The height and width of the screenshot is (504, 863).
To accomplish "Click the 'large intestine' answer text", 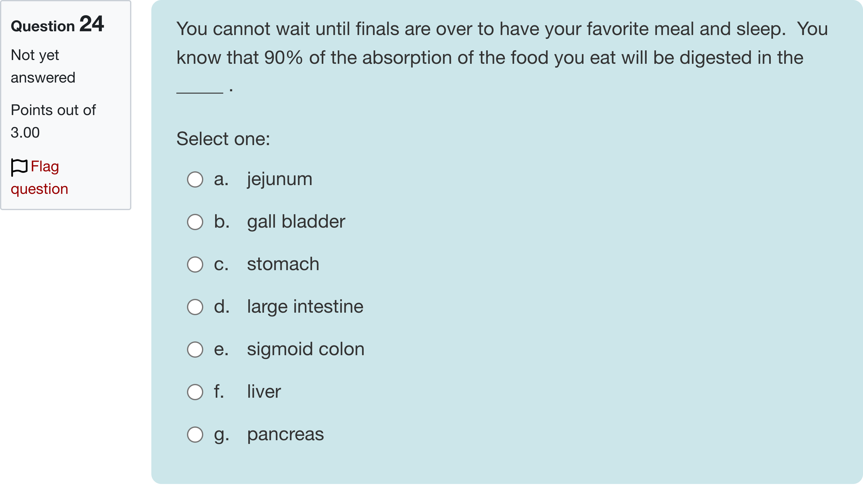I will click(305, 306).
